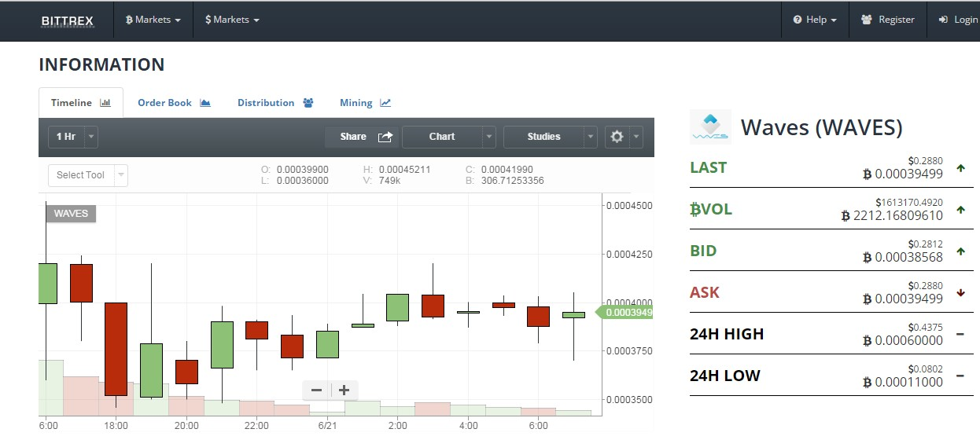980x440 pixels.
Task: Click the VOL up arrow indicator
Action: tap(961, 210)
